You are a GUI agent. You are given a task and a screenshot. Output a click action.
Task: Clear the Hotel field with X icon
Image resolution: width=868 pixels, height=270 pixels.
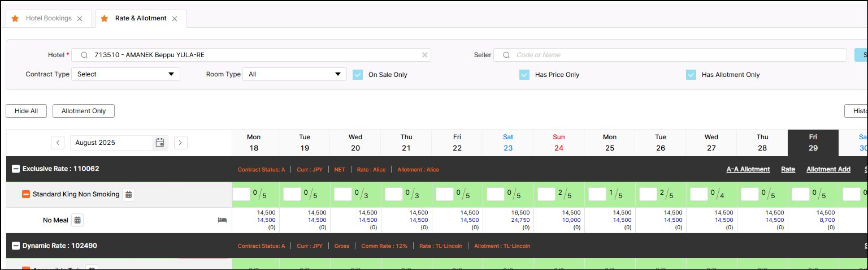(425, 55)
